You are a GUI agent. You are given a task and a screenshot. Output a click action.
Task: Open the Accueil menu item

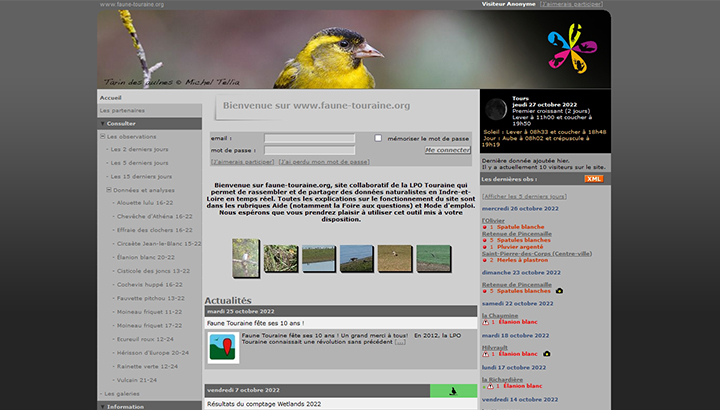pyautogui.click(x=111, y=98)
